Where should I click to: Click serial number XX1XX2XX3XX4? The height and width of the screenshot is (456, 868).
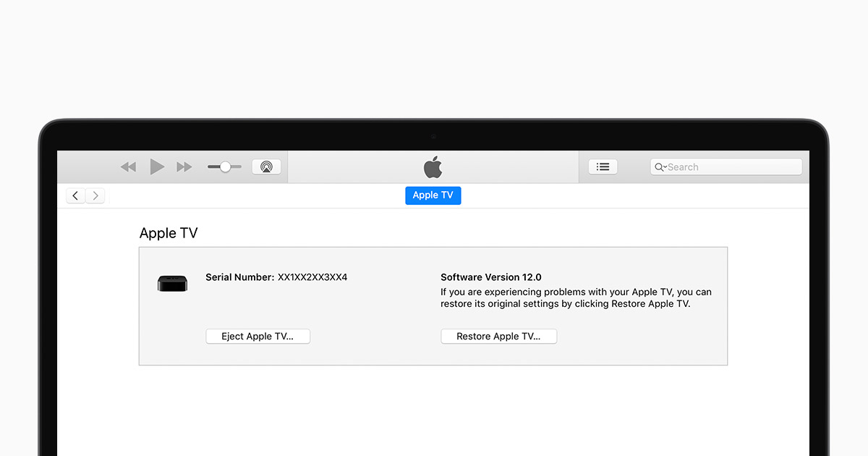coord(312,277)
